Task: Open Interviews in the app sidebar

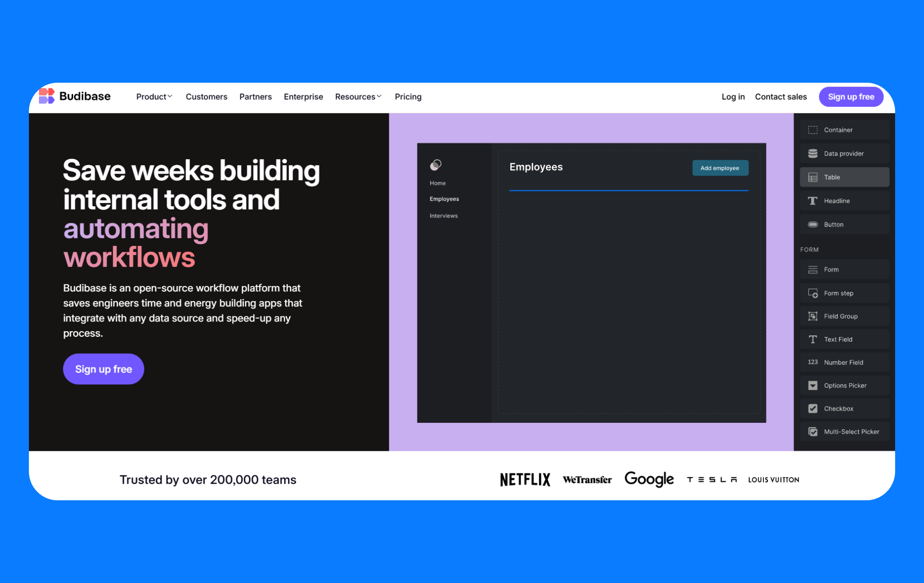Action: 444,216
